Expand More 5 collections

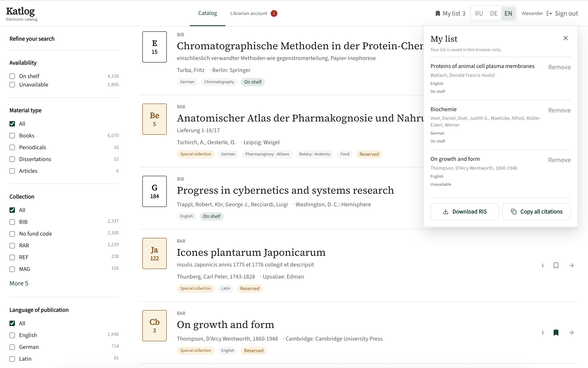click(x=19, y=283)
